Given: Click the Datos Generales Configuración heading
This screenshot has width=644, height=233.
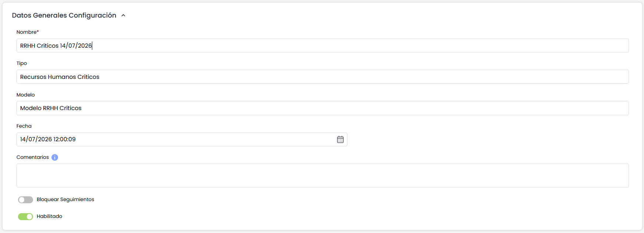Looking at the screenshot, I should tap(64, 15).
